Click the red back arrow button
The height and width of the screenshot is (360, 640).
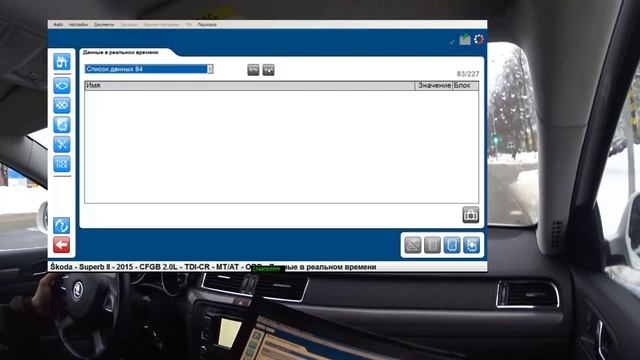click(62, 245)
